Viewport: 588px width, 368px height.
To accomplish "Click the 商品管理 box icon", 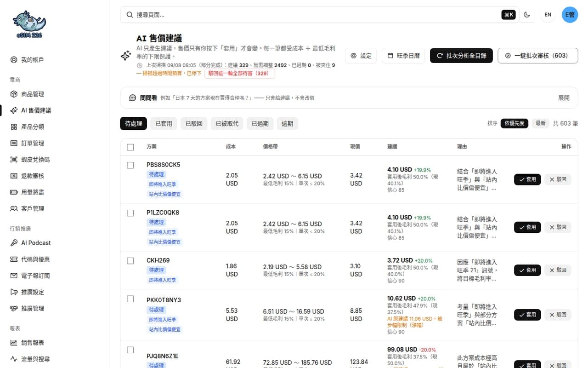I will click(x=14, y=94).
